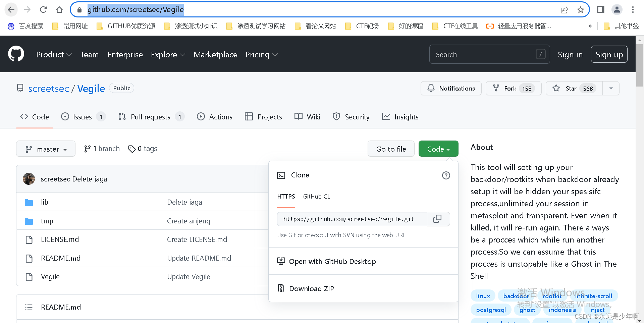This screenshot has width=644, height=323.
Task: Expand the Explore menu
Action: [x=168, y=55]
